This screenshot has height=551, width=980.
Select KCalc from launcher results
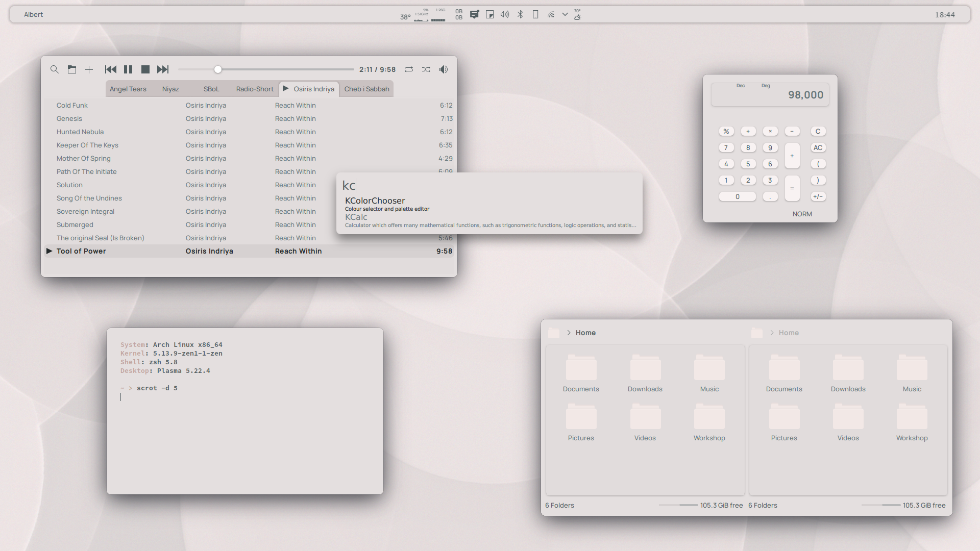click(356, 217)
